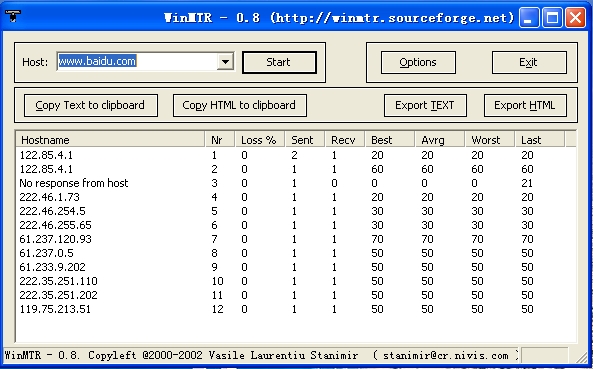Image resolution: width=593 pixels, height=369 pixels.
Task: Click the Worst value 60 in the hop 2 row
Action: coord(477,169)
